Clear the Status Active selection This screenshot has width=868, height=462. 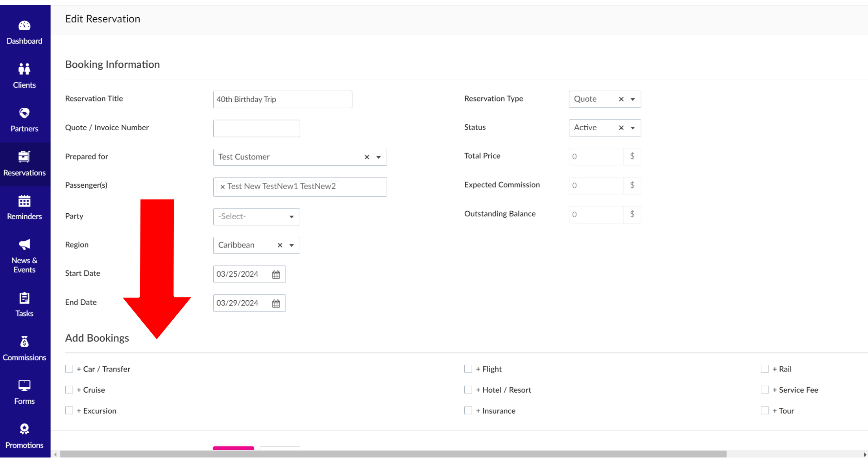[x=621, y=128]
